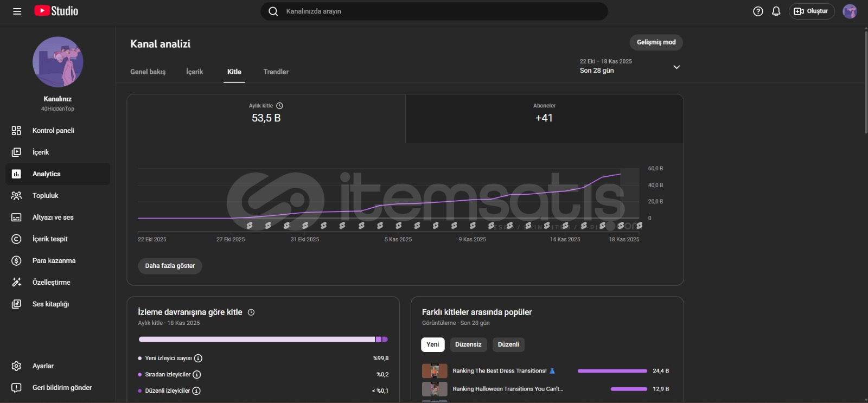Open Kontrol paneli in the sidebar
868x403 pixels.
click(53, 131)
